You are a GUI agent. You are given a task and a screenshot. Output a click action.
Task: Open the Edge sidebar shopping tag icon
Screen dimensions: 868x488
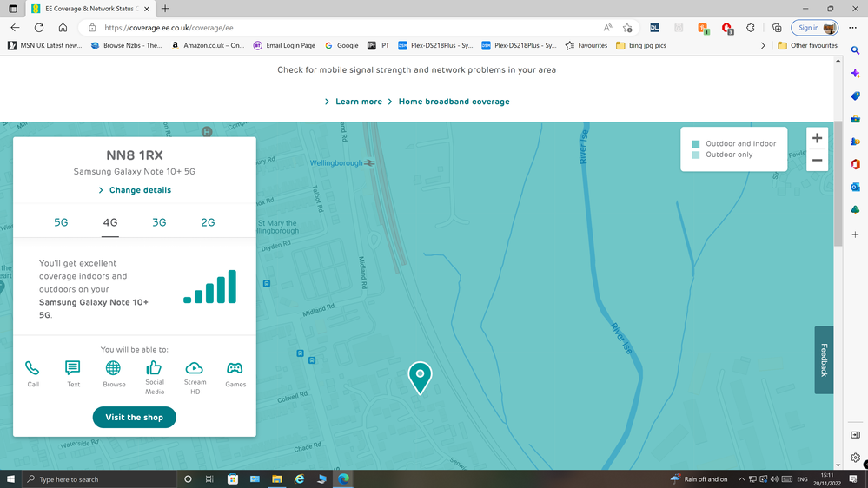point(855,96)
